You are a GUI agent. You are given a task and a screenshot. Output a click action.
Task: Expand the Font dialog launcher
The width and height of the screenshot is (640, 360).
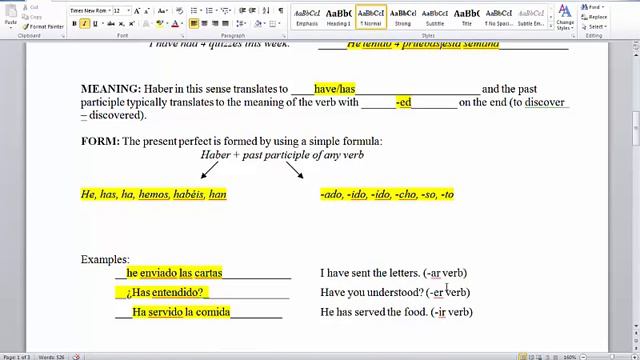click(182, 36)
